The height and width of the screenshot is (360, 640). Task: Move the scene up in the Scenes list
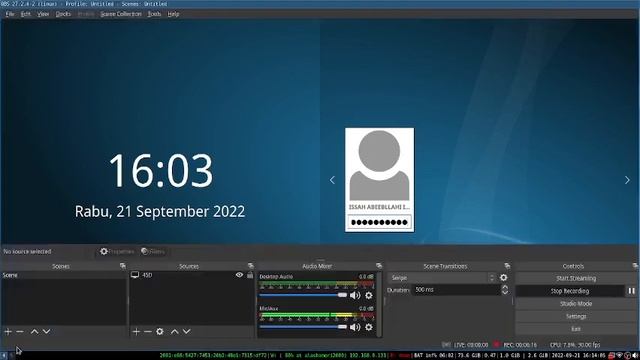[35, 331]
